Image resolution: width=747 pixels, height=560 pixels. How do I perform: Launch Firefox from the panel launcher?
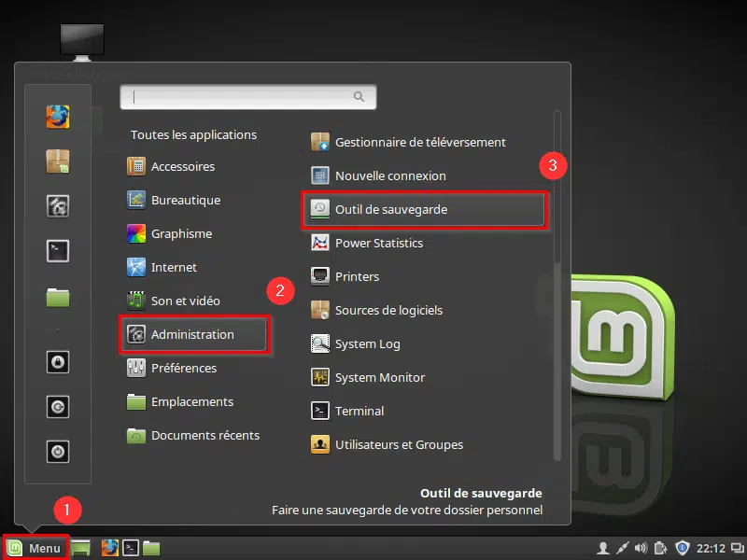point(110,548)
